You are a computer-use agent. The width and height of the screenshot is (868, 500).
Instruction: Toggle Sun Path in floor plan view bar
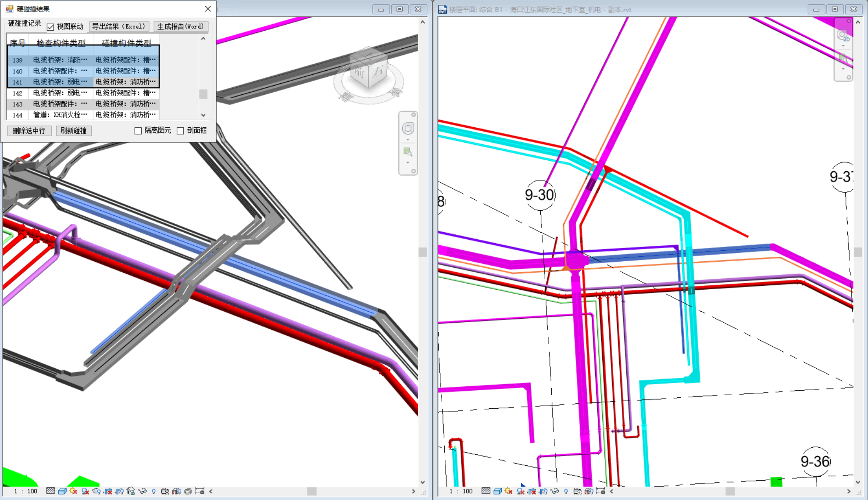click(508, 491)
